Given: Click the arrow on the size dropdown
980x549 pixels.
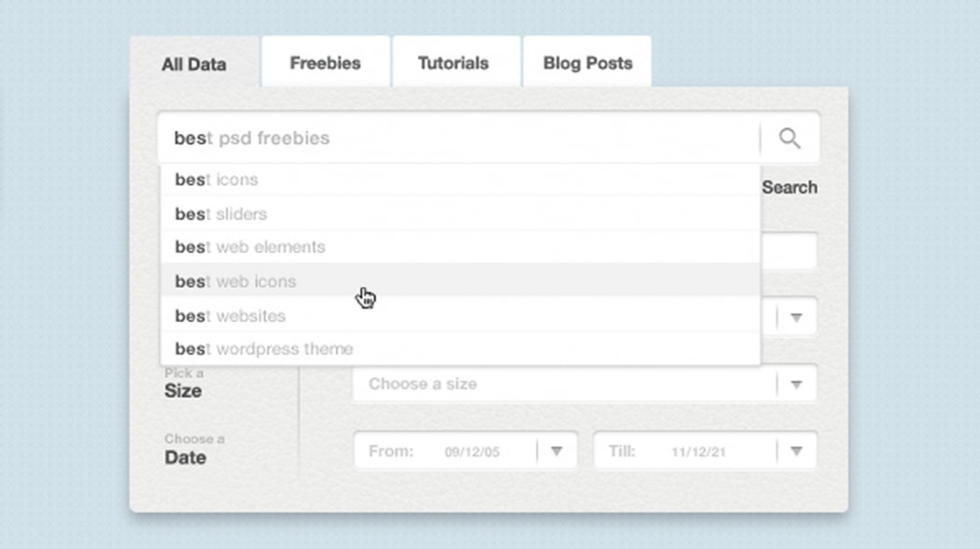Looking at the screenshot, I should (x=796, y=384).
